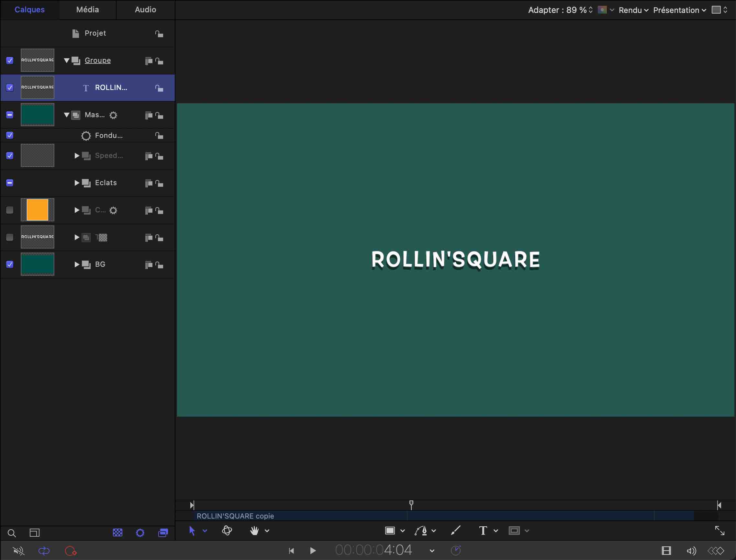
Task: Click the Groupe layer thumbnail
Action: (37, 60)
